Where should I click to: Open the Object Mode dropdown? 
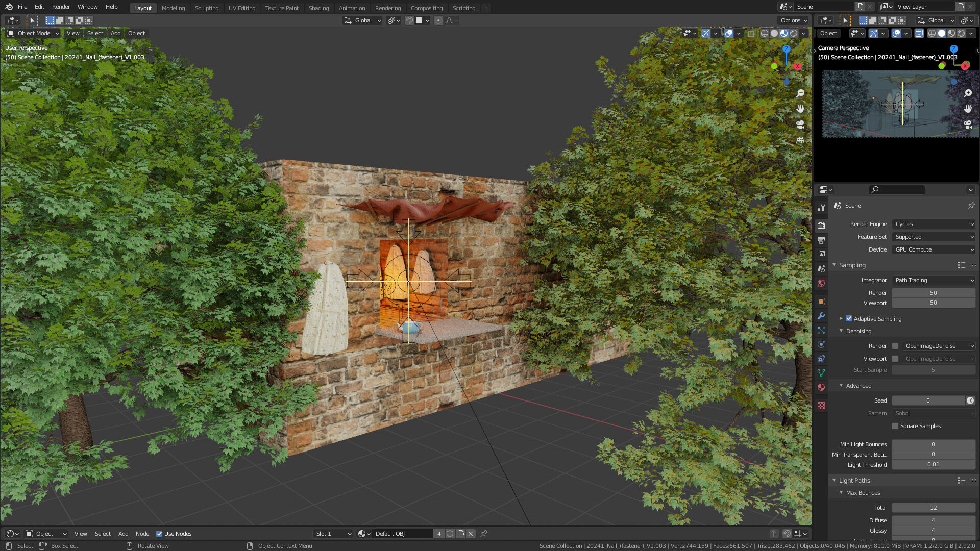point(34,33)
